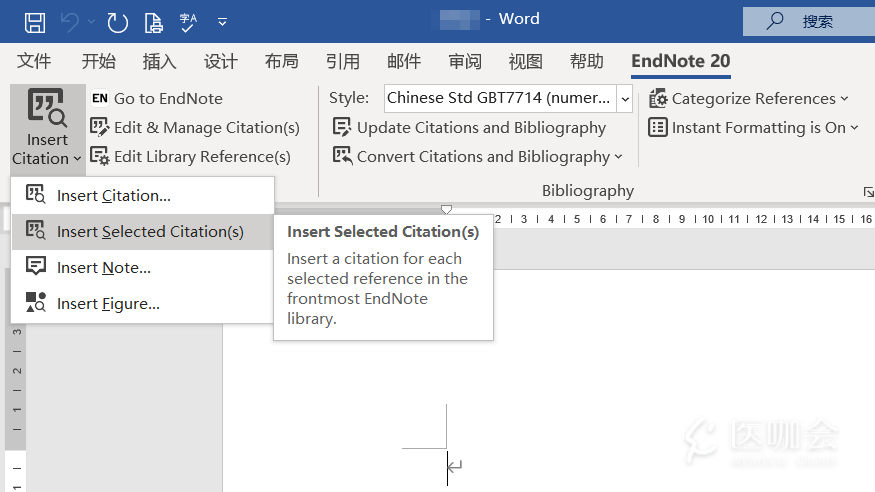Click the Undo arrow icon

(x=69, y=22)
